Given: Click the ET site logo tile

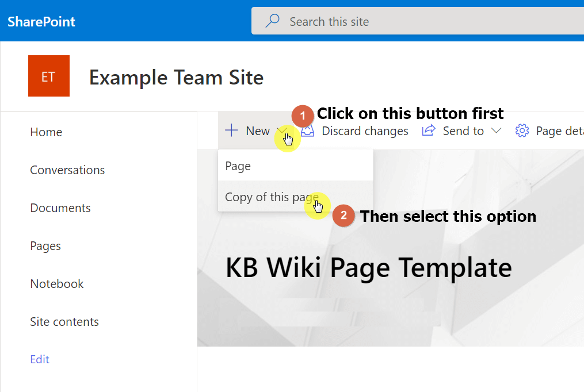Looking at the screenshot, I should tap(49, 76).
